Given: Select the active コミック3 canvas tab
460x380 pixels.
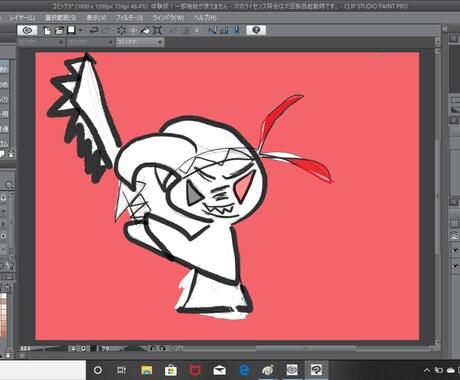Looking at the screenshot, I should [x=140, y=42].
